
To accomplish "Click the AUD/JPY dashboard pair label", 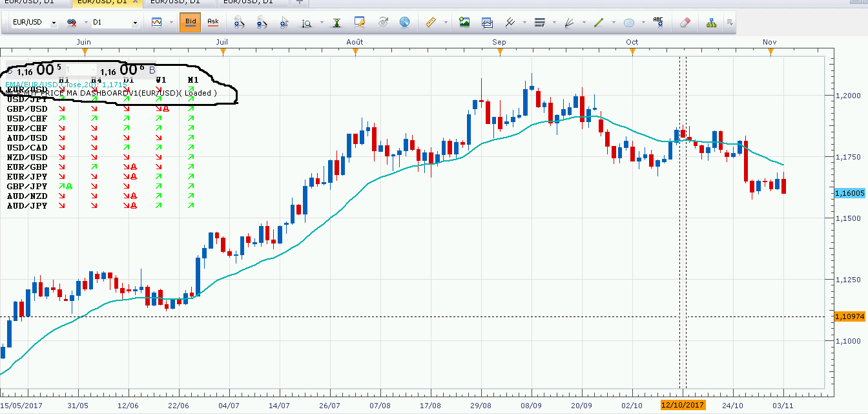I will click(x=26, y=206).
